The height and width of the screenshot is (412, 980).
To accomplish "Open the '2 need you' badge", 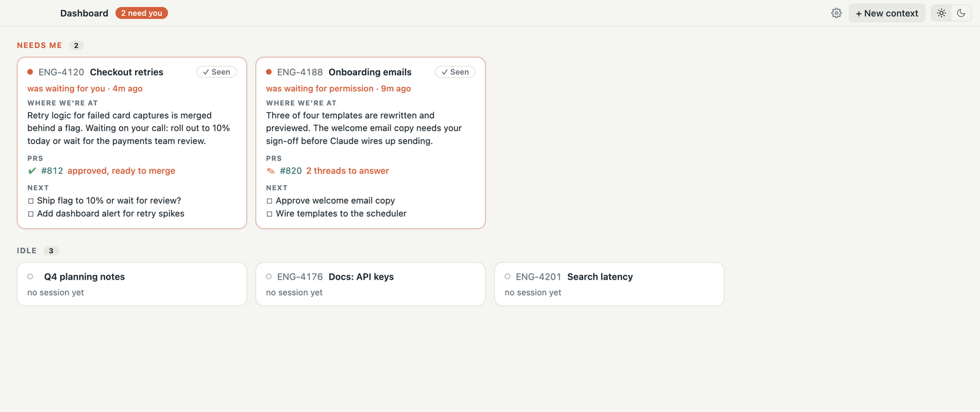I will (141, 13).
